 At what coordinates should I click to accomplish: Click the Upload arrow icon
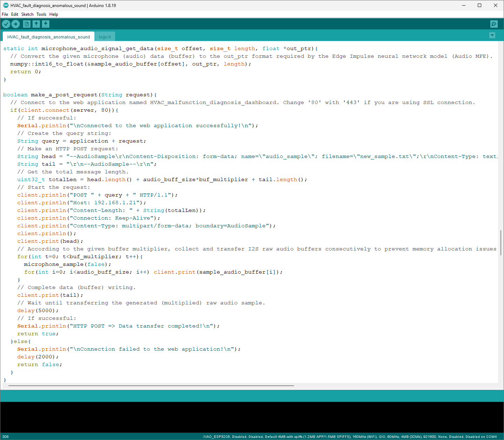tap(16, 24)
